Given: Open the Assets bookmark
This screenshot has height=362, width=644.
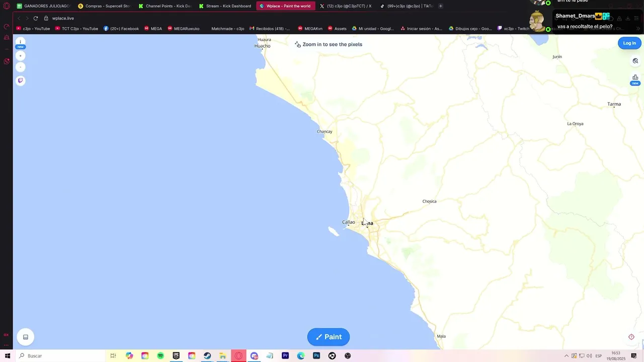Looking at the screenshot, I should pos(337,29).
